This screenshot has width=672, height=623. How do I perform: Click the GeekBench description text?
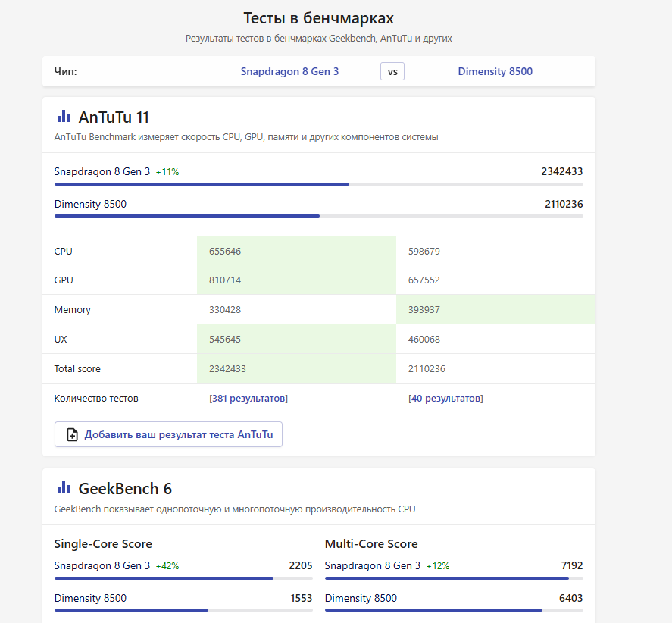(x=235, y=509)
